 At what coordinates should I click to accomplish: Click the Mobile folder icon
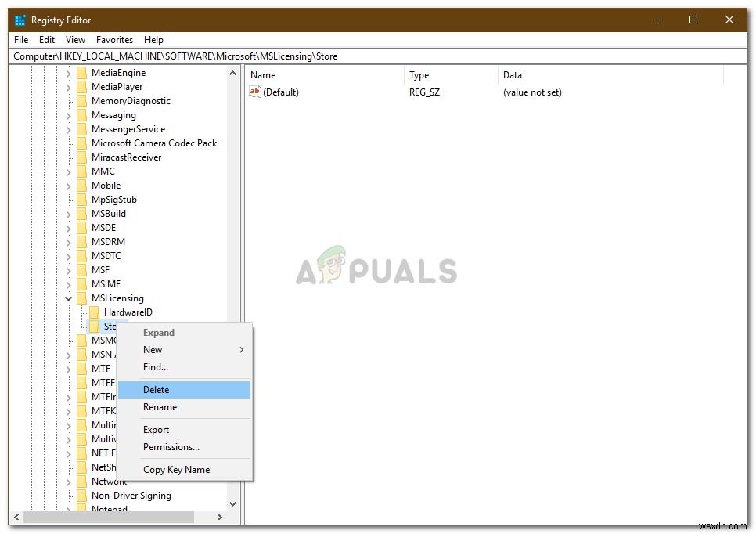click(x=82, y=186)
